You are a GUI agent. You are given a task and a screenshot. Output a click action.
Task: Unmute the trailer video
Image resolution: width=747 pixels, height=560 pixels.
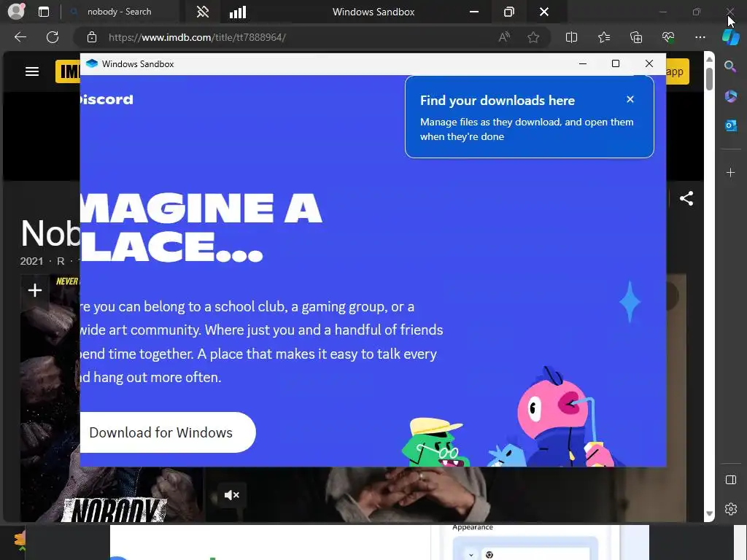coord(231,495)
